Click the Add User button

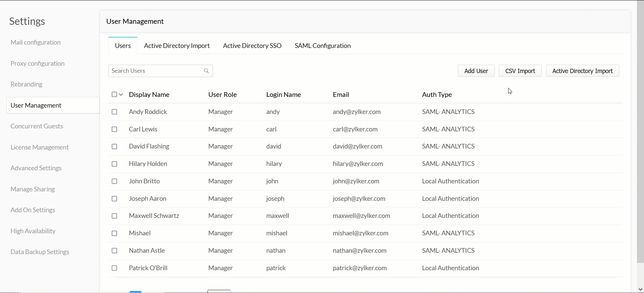click(476, 71)
